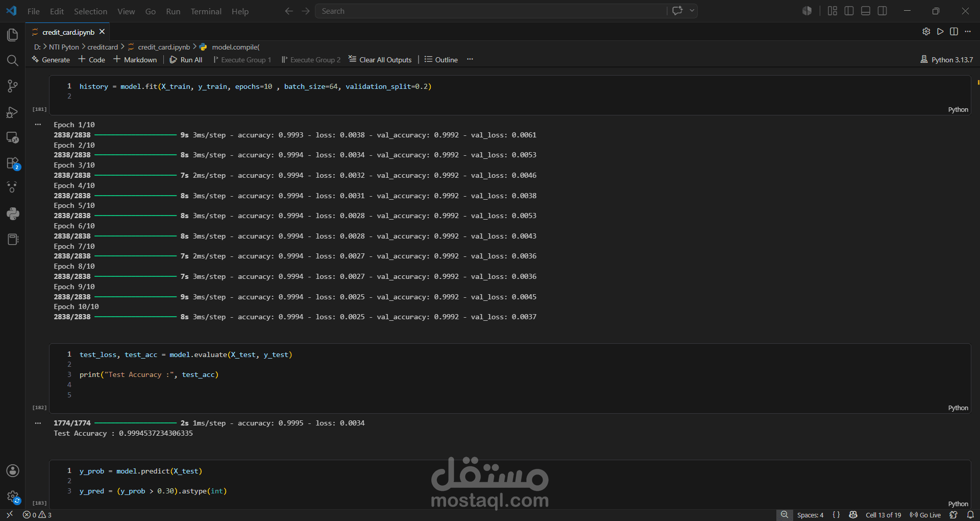The image size is (980, 521).
Task: Click the Search command center box
Action: coord(491,11)
